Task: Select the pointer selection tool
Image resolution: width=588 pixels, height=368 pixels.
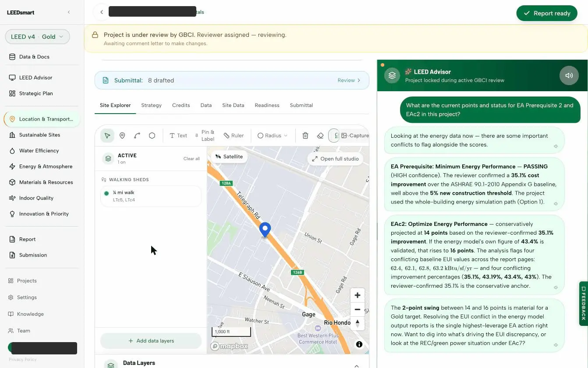Action: pos(107,136)
